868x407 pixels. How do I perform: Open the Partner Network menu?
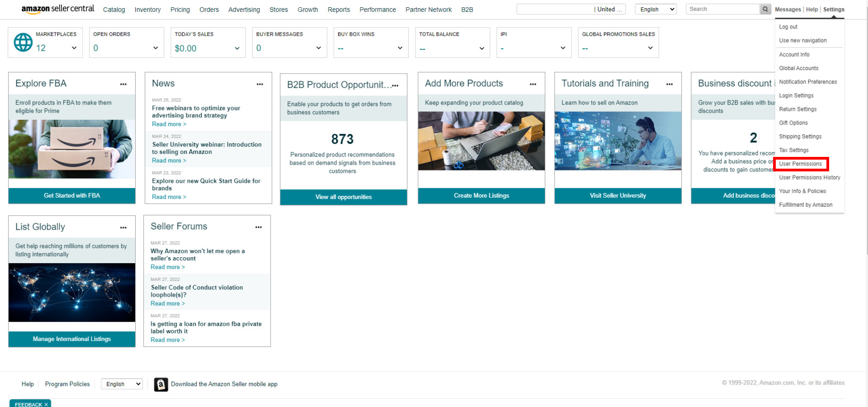coord(429,9)
